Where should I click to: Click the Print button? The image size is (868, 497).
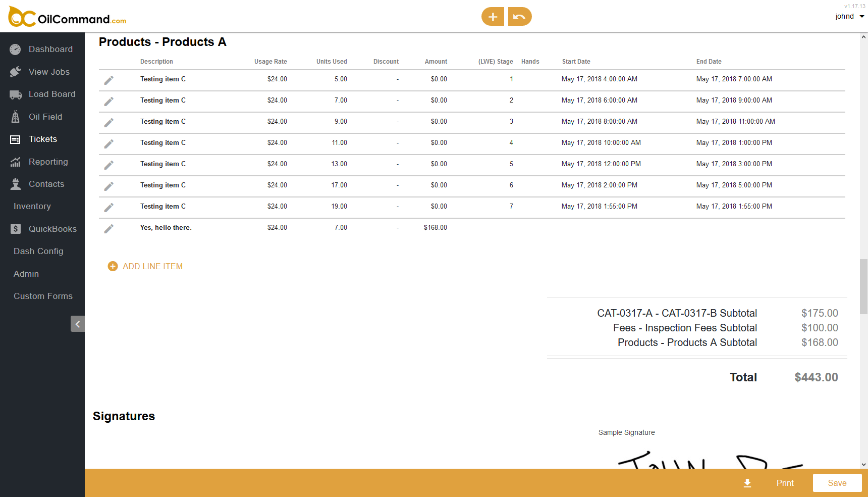pos(785,483)
